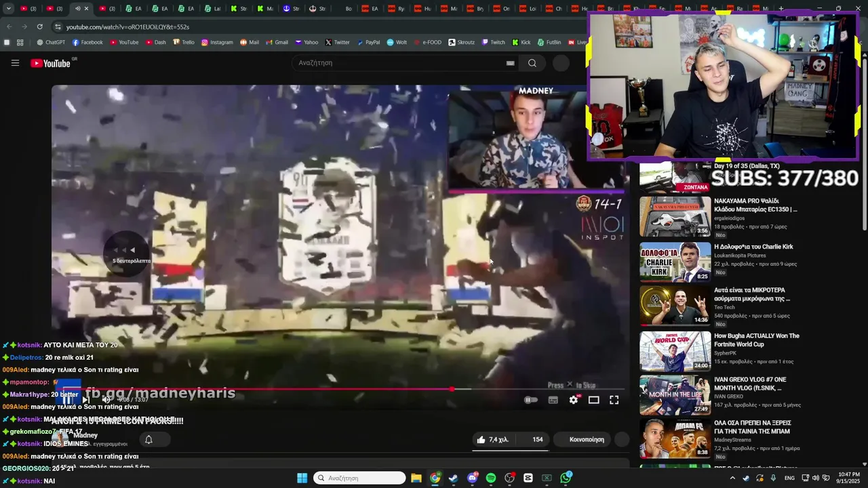Open IVAN GREKO VLOG #7 thumbnail

pyautogui.click(x=675, y=394)
